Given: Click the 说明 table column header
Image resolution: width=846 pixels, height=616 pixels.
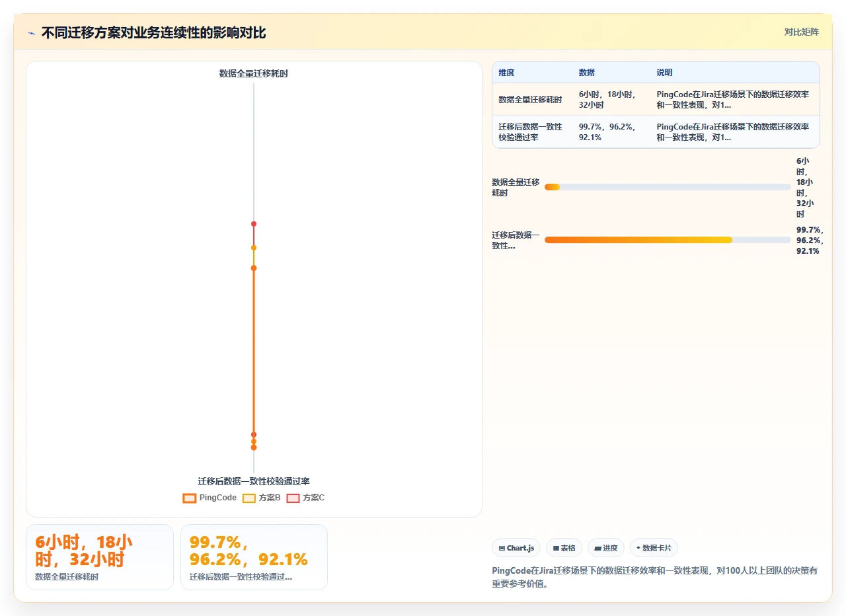Looking at the screenshot, I should [664, 73].
